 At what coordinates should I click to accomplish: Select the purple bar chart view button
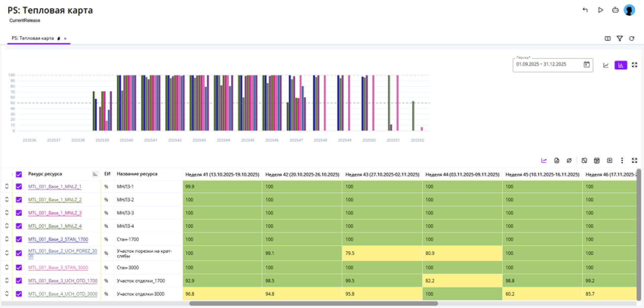pos(621,65)
